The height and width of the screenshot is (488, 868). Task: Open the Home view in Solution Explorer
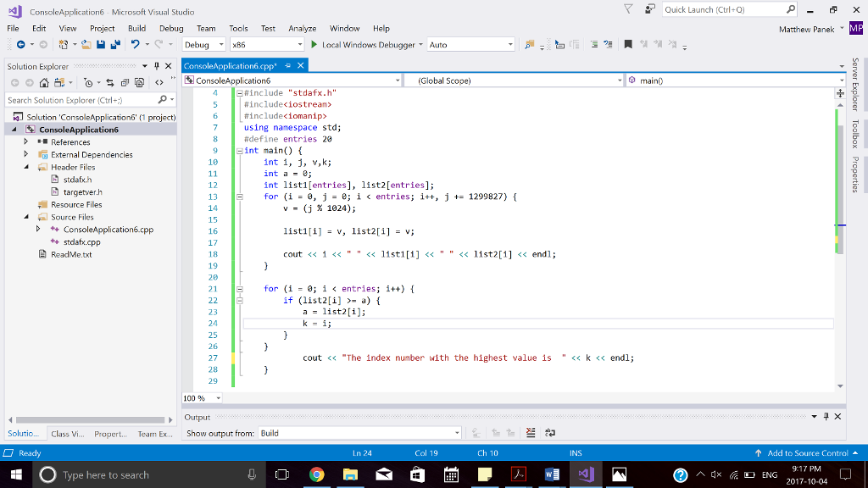point(46,82)
